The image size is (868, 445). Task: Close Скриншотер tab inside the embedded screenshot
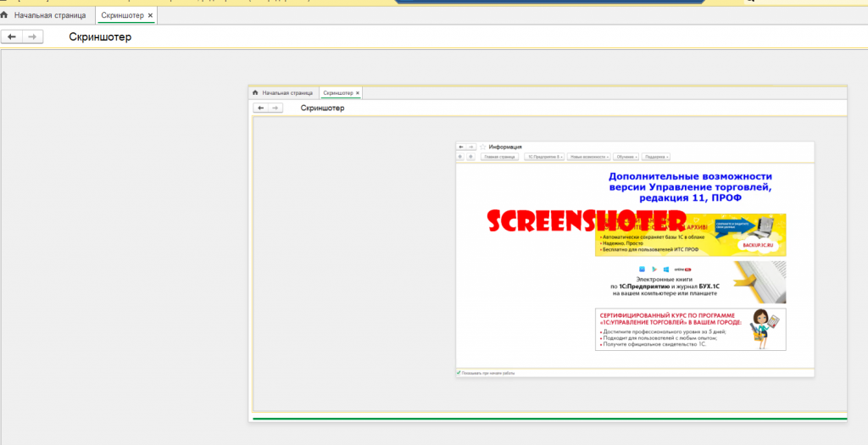tap(358, 93)
